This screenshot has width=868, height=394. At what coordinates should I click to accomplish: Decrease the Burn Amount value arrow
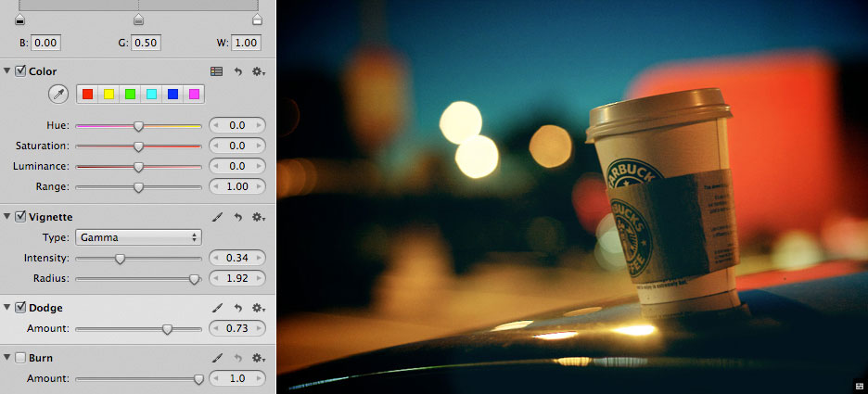[216, 379]
